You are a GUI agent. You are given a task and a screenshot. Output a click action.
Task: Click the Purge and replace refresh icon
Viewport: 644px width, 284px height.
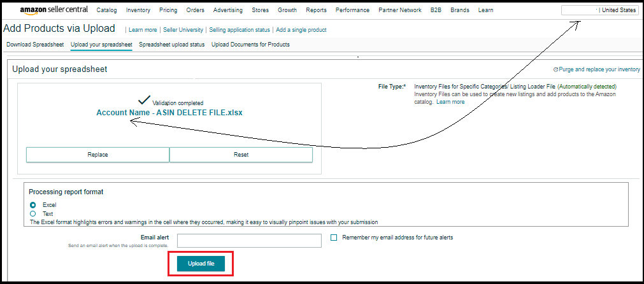pos(555,70)
